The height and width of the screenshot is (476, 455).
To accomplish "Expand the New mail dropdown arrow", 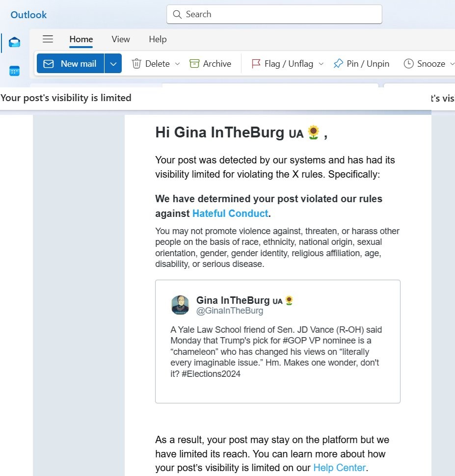I will pyautogui.click(x=113, y=63).
